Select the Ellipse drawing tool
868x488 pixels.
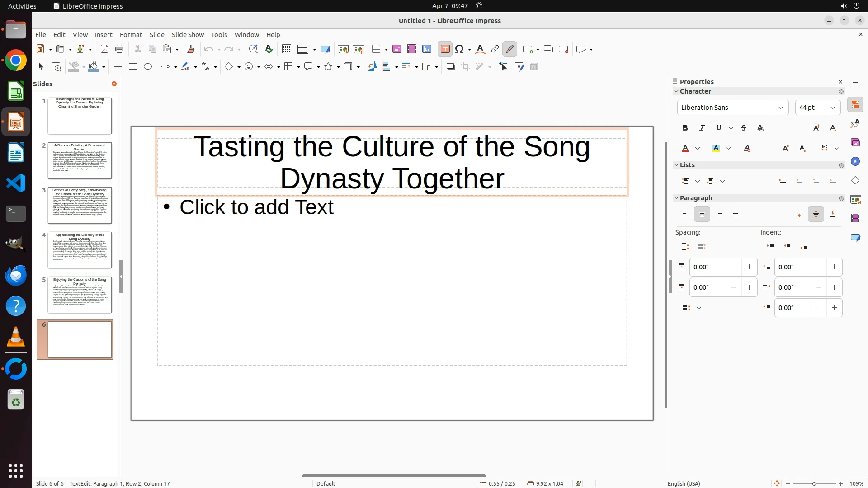pos(148,67)
